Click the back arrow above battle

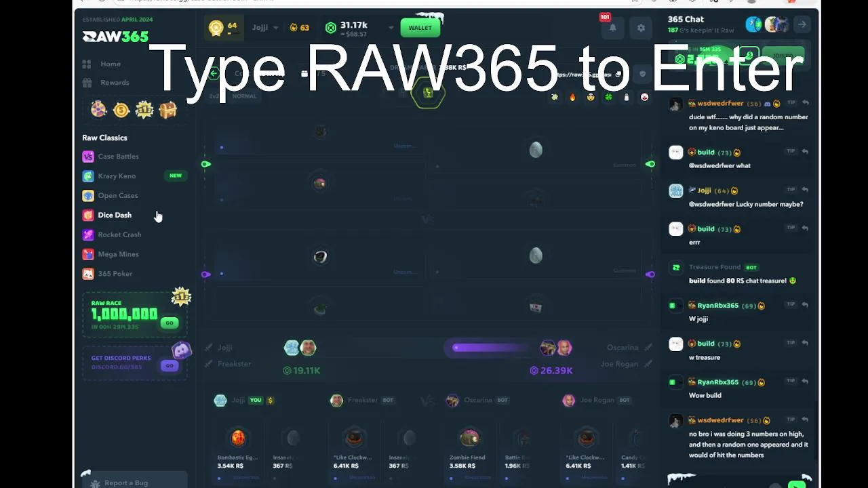point(214,73)
